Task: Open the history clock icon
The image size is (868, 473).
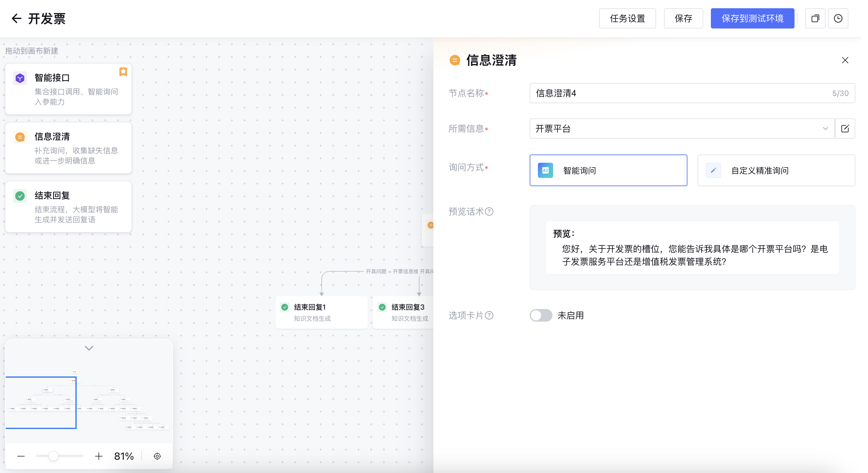Action: click(x=838, y=18)
